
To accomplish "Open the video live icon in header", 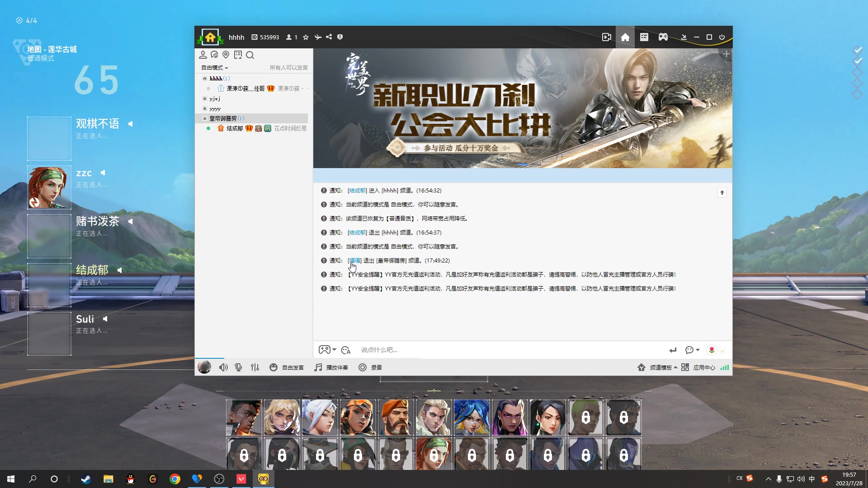I will (607, 37).
